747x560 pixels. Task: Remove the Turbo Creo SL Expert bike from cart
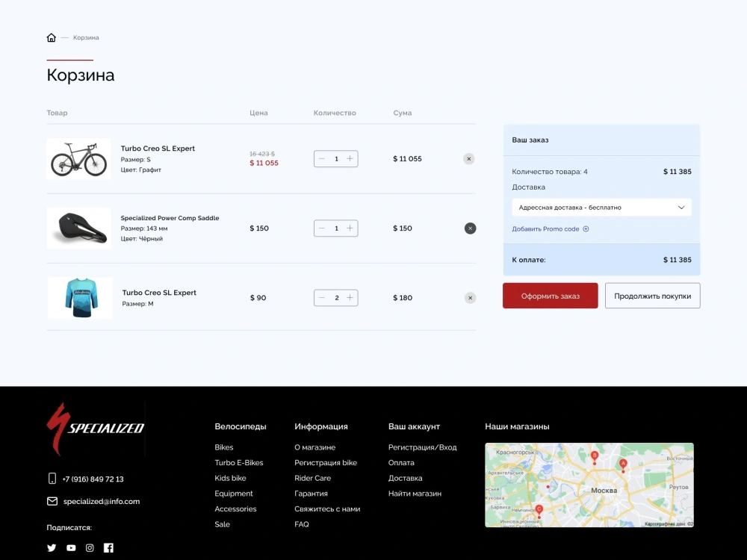pyautogui.click(x=469, y=159)
